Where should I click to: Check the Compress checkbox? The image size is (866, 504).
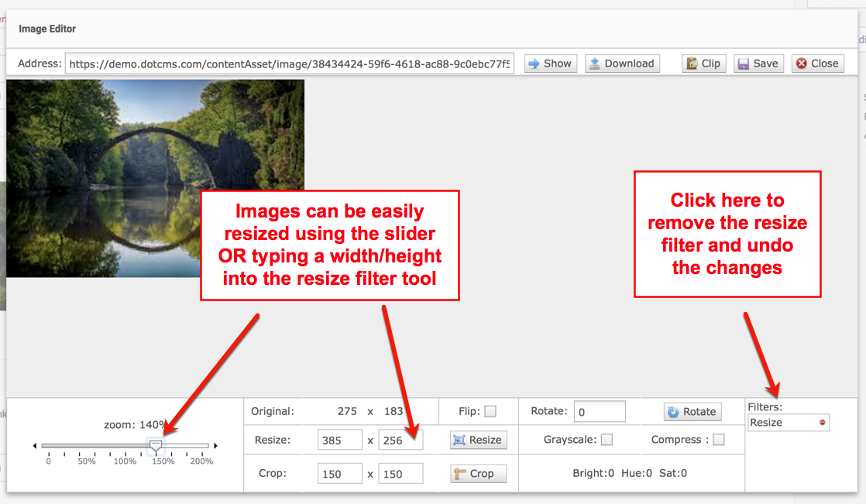click(719, 440)
